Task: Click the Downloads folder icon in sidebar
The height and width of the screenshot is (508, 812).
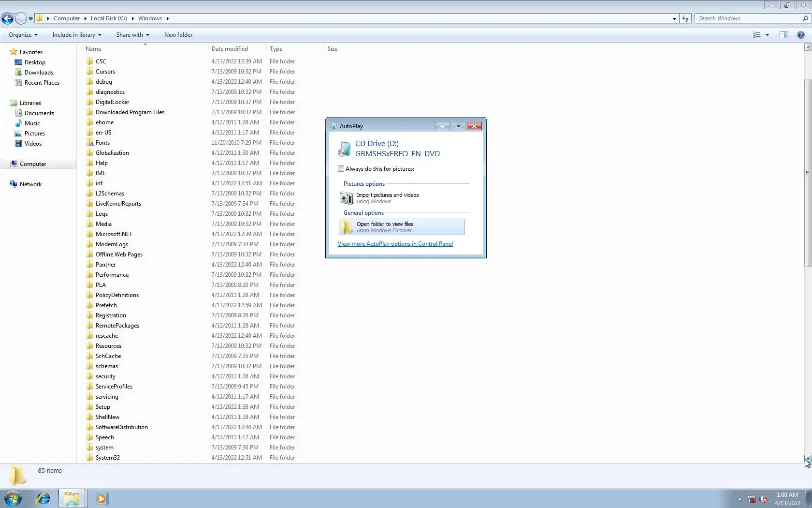Action: tap(18, 72)
